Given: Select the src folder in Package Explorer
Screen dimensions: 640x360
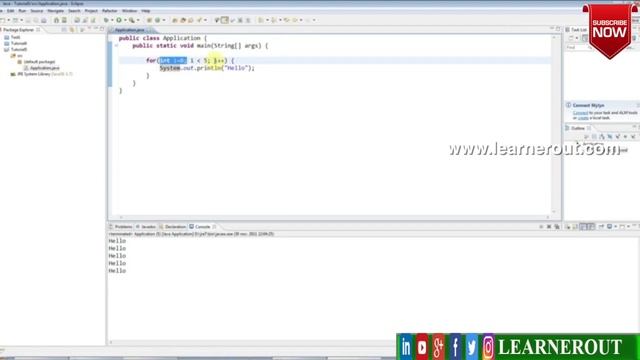Looking at the screenshot, I should pyautogui.click(x=17, y=56).
